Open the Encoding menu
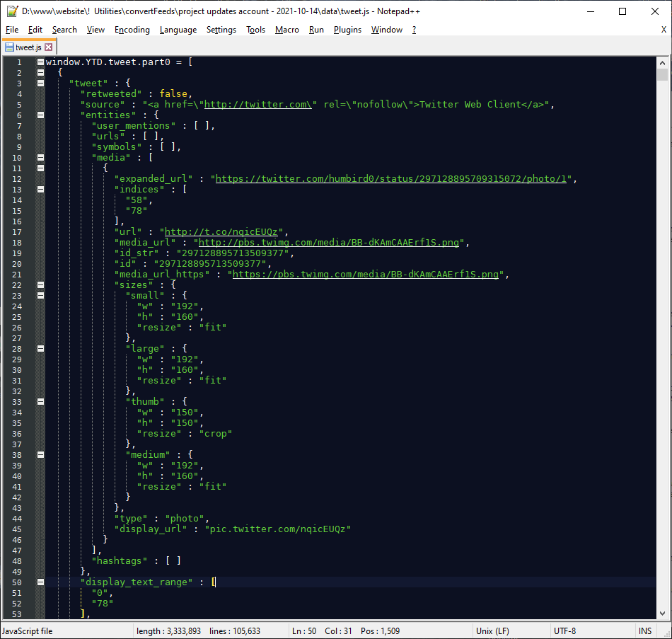 coord(132,30)
